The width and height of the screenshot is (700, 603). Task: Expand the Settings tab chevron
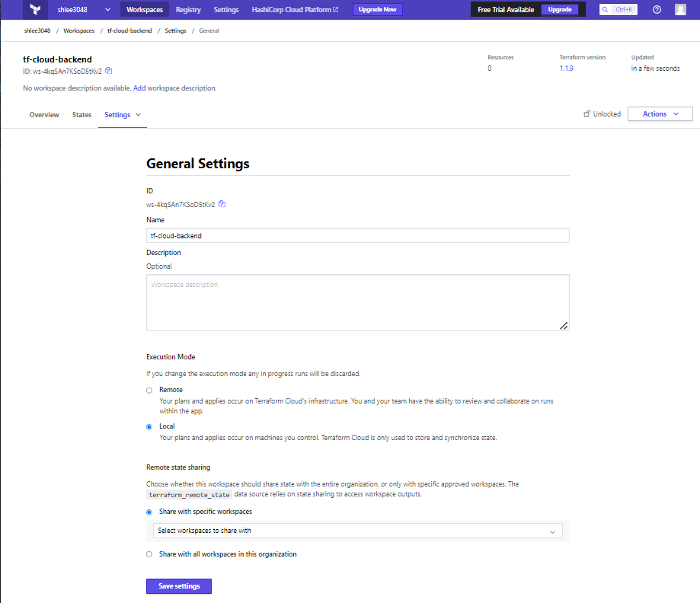139,115
